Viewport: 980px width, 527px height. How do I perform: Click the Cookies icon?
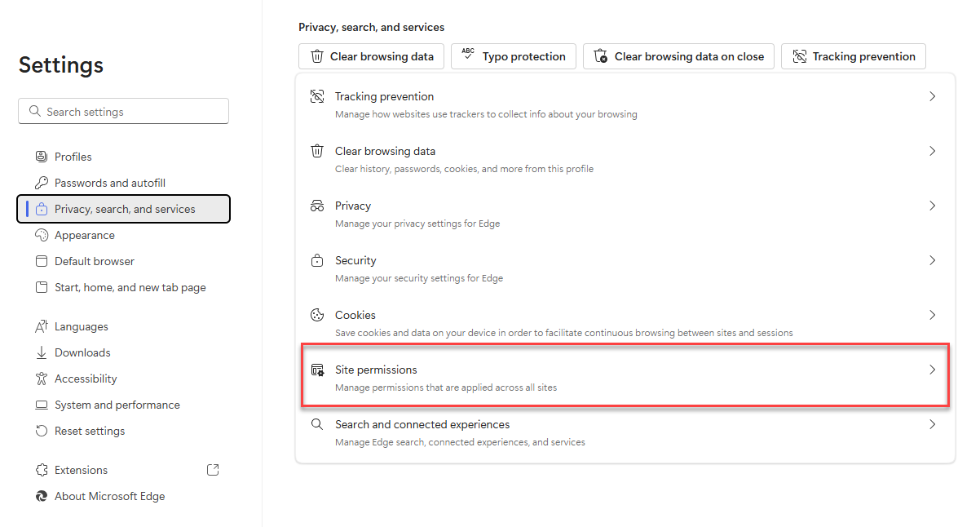click(317, 316)
